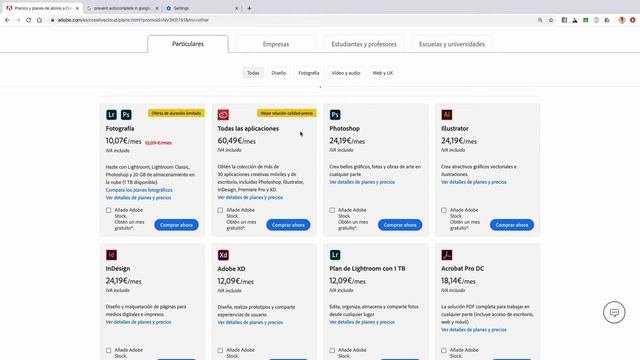Filter plans by Vídeo y audio

click(346, 73)
